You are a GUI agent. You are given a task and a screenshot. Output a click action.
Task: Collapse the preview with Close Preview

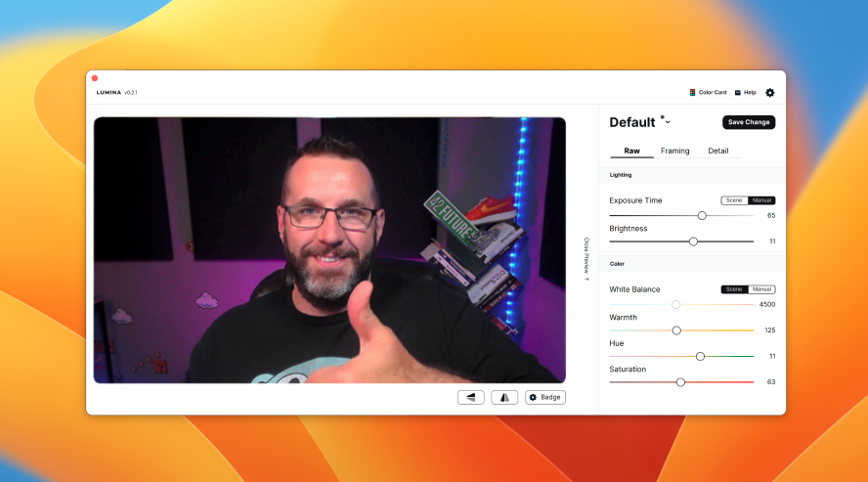[x=586, y=259]
